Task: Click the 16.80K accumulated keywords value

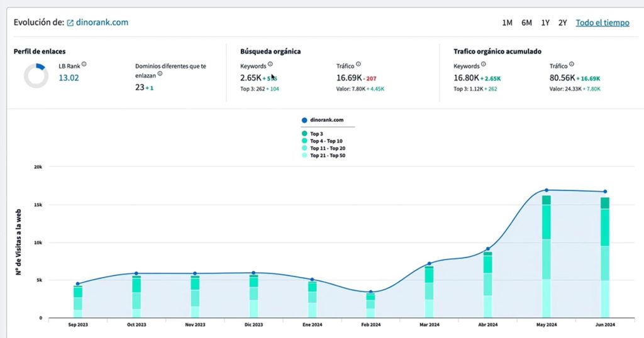Action: (x=466, y=78)
